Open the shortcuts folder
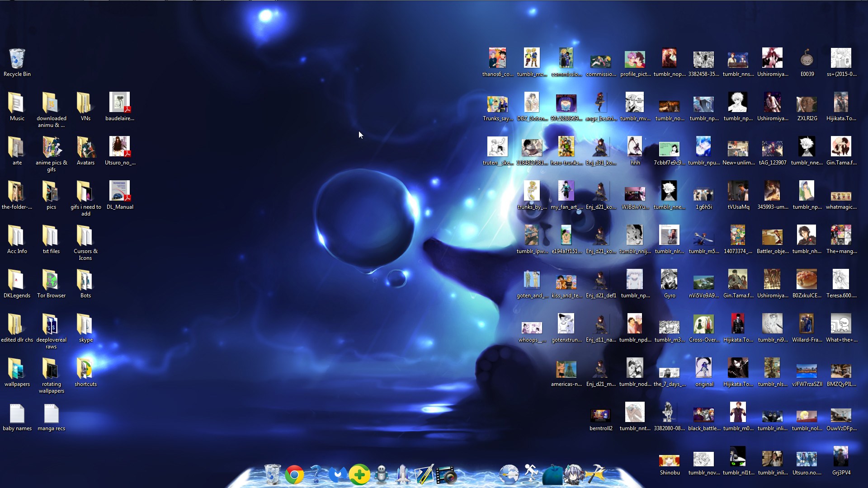This screenshot has height=488, width=868. click(x=85, y=372)
